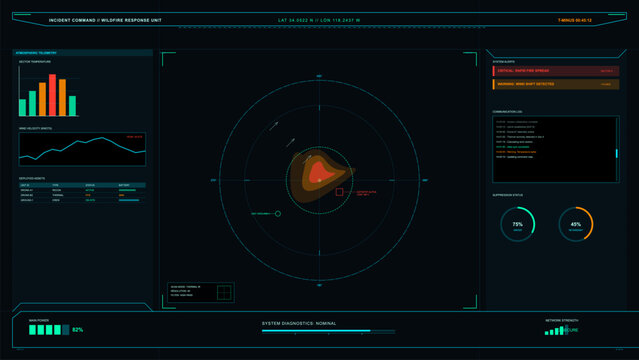639x360 pixels.
Task: Click the wind velocity line graph
Action: click(82, 149)
